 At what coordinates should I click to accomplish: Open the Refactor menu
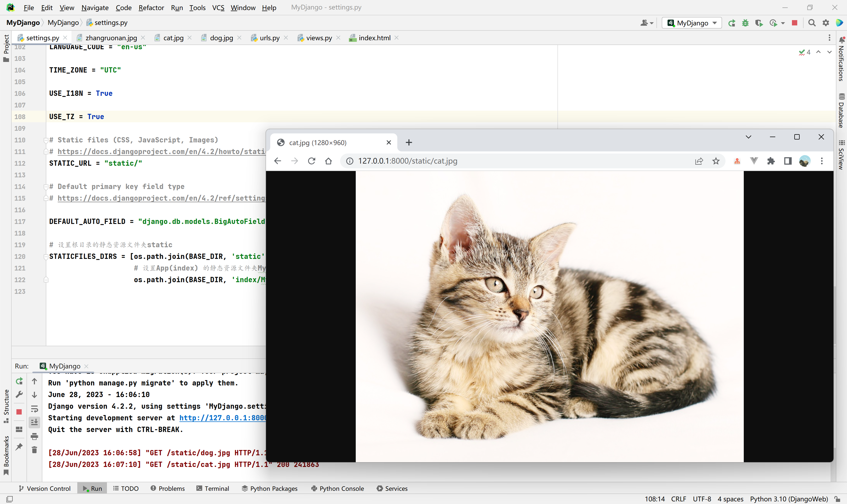[x=151, y=7]
